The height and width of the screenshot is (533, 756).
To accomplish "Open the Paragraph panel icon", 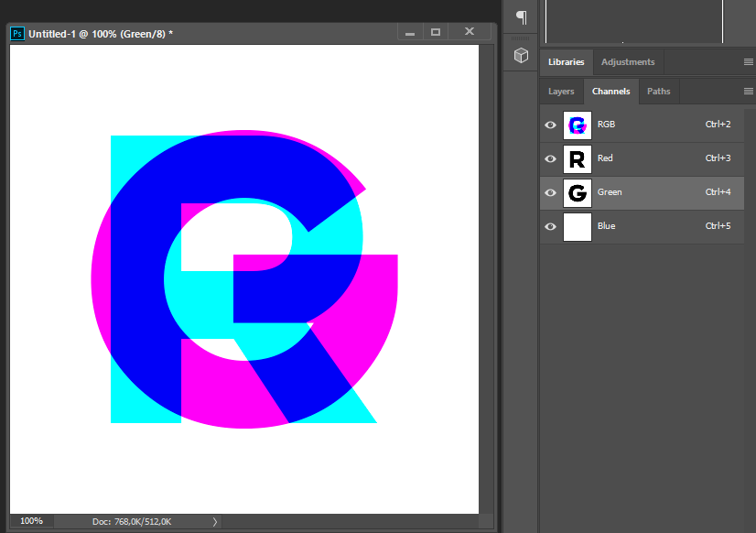I will pos(521,16).
